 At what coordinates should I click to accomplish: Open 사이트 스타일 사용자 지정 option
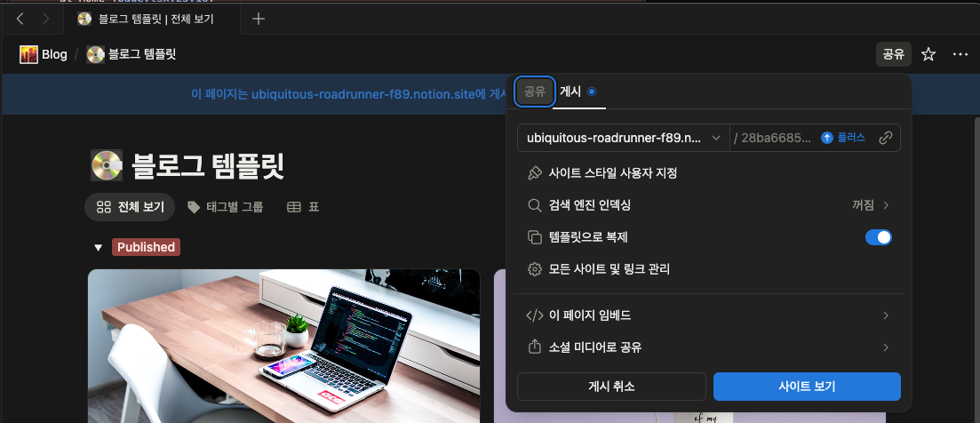click(x=709, y=173)
